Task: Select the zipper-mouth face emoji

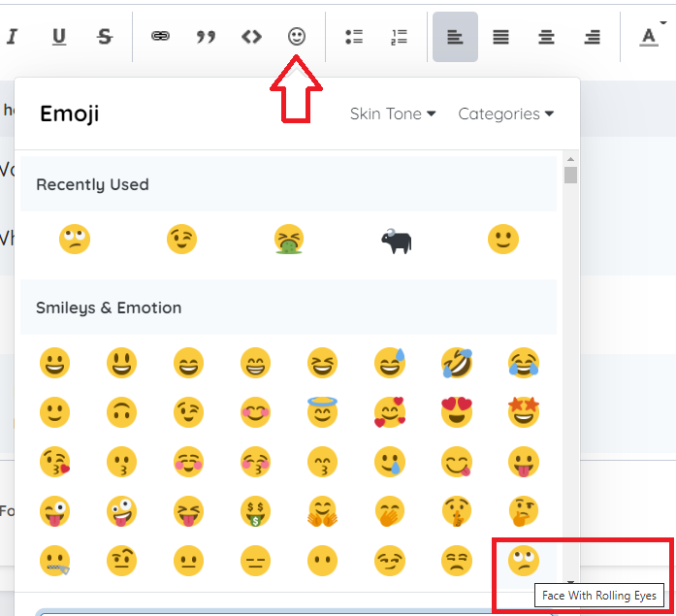Action: pyautogui.click(x=54, y=561)
